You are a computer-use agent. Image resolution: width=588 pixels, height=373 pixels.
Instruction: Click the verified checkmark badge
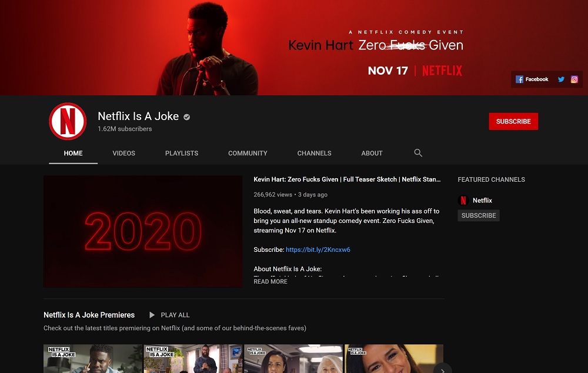pyautogui.click(x=187, y=117)
